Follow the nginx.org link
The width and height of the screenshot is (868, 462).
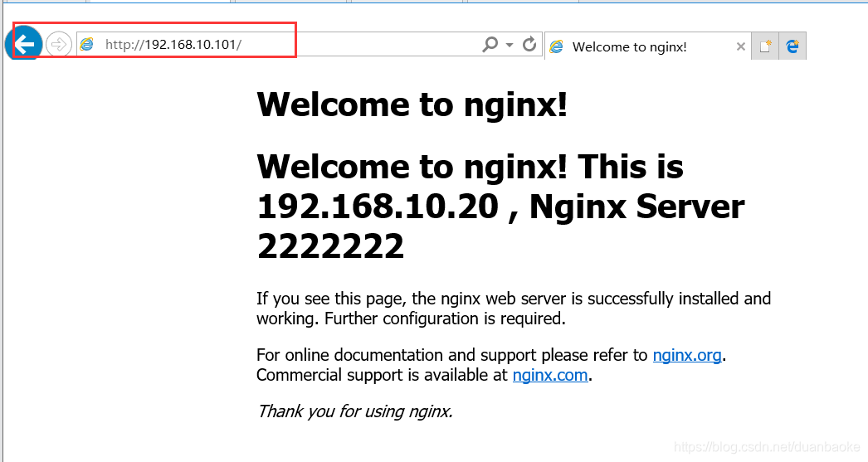tap(687, 355)
